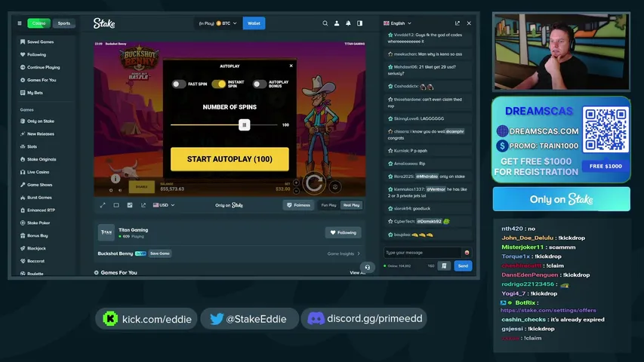Toggle the Instant Spin switch
The height and width of the screenshot is (362, 644).
point(219,84)
